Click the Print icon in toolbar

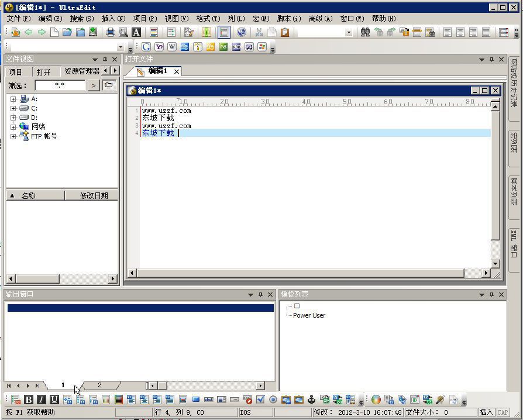click(x=111, y=32)
